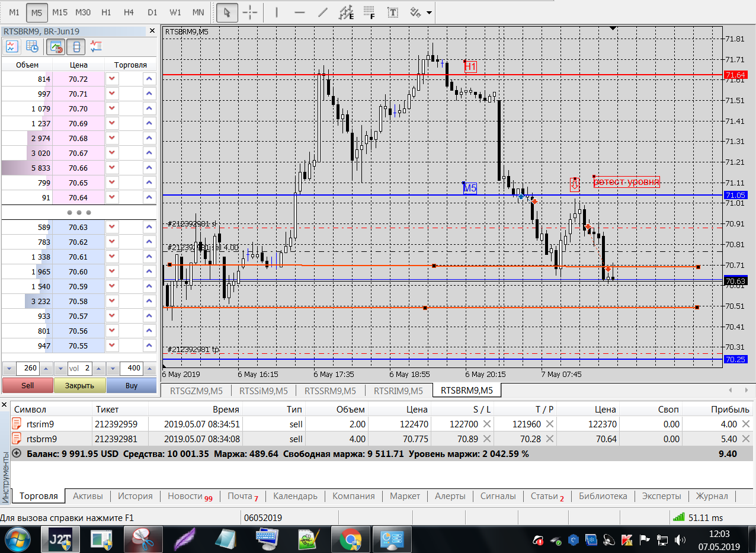Select the cursor arrow tool in the toolbar
This screenshot has height=553, width=756.
[x=226, y=12]
